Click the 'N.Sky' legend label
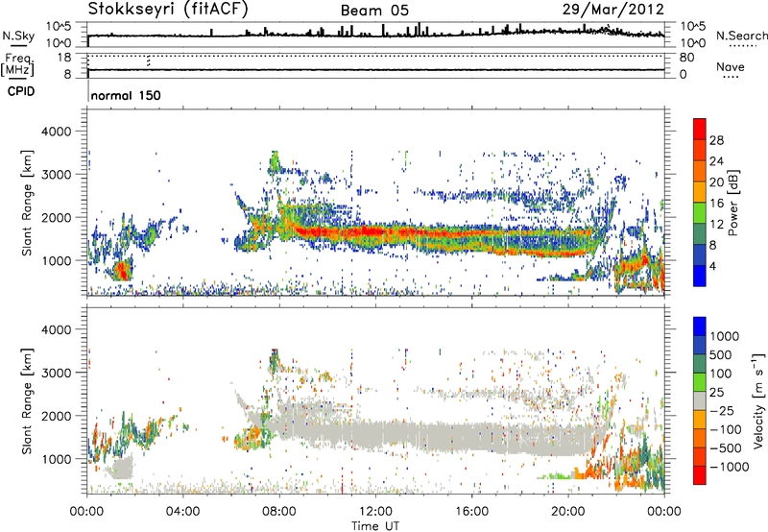This screenshot has width=768, height=532. tap(18, 36)
